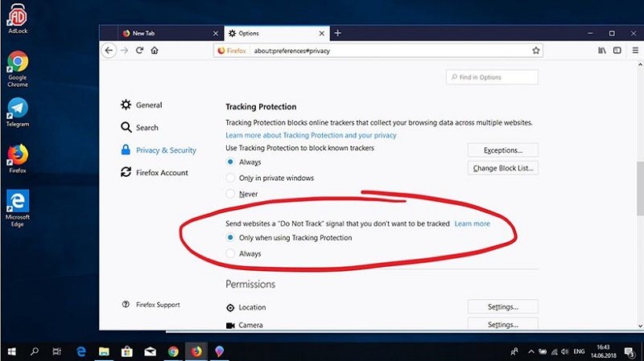The width and height of the screenshot is (644, 361).
Task: Go back with the back arrow
Action: coord(109,50)
